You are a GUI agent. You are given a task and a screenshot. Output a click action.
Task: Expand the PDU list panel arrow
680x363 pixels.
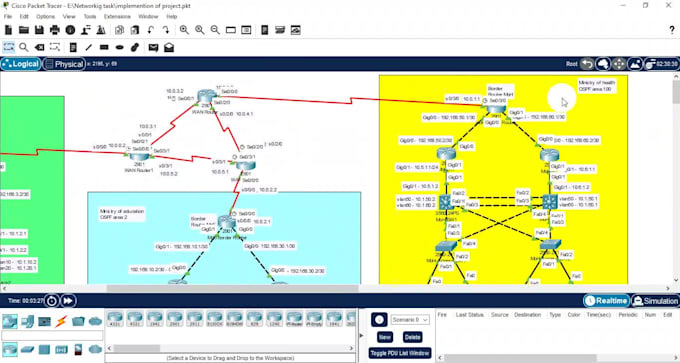pos(362,335)
